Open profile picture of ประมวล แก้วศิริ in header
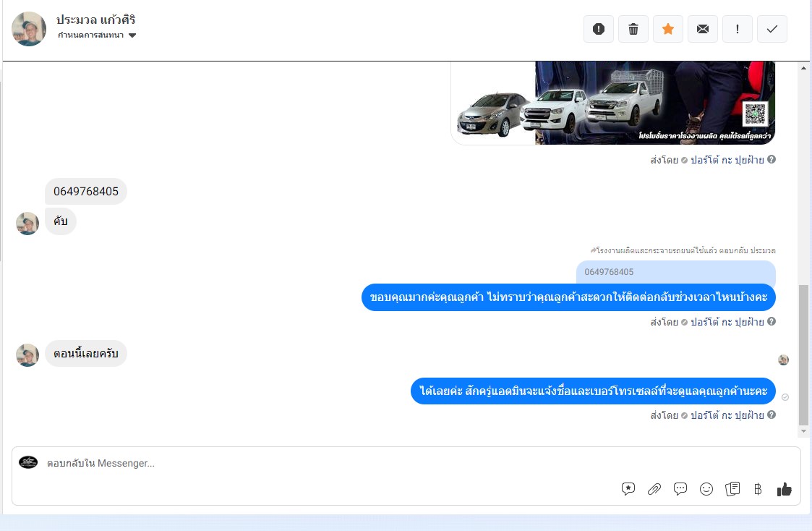812x531 pixels. pos(29,29)
